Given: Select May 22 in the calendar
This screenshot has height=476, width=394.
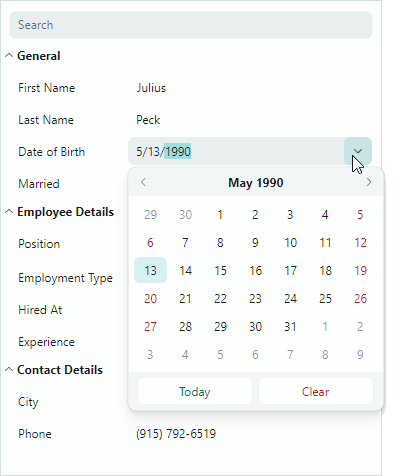Looking at the screenshot, I should coord(220,298).
